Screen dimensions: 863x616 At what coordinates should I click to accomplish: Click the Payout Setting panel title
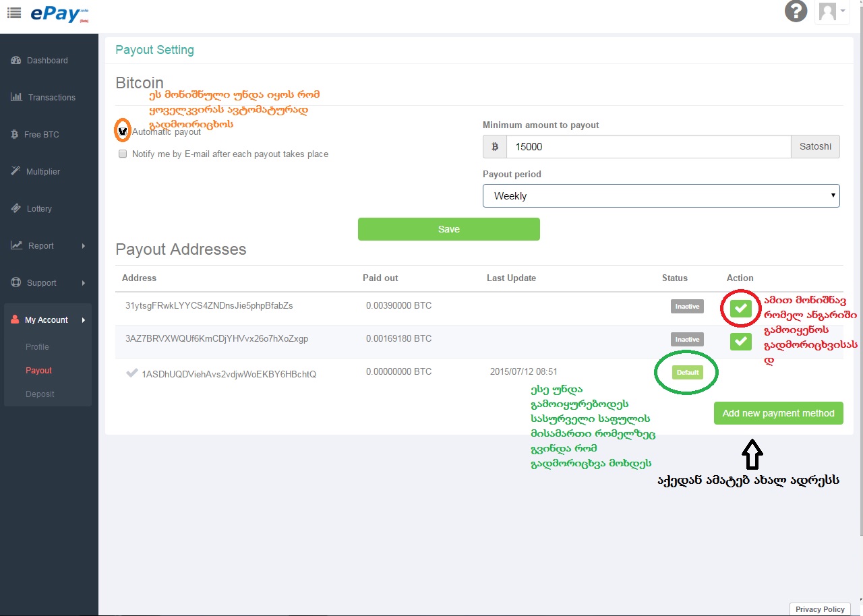(154, 50)
